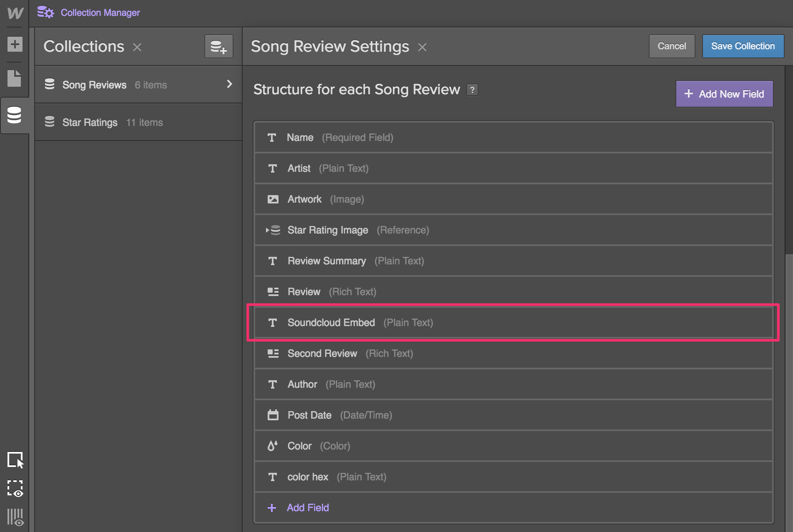Image resolution: width=793 pixels, height=532 pixels.
Task: Click the Star Ratings database icon
Action: (50, 122)
